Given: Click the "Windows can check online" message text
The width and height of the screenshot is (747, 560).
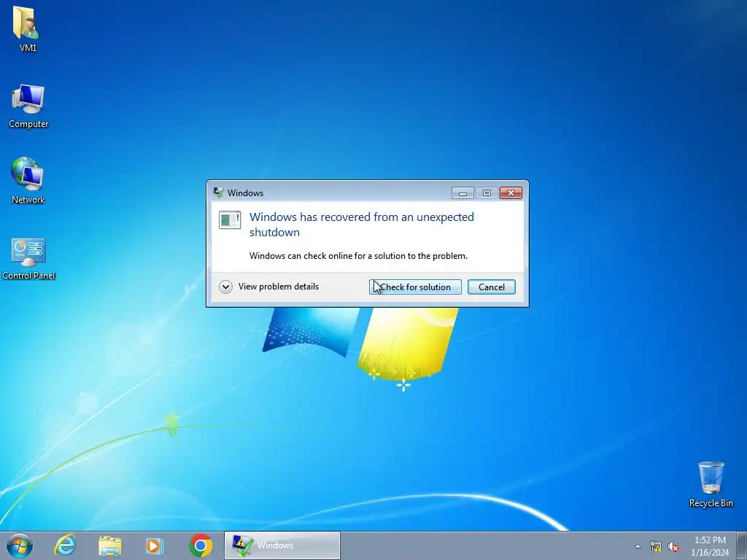Looking at the screenshot, I should coord(358,256).
